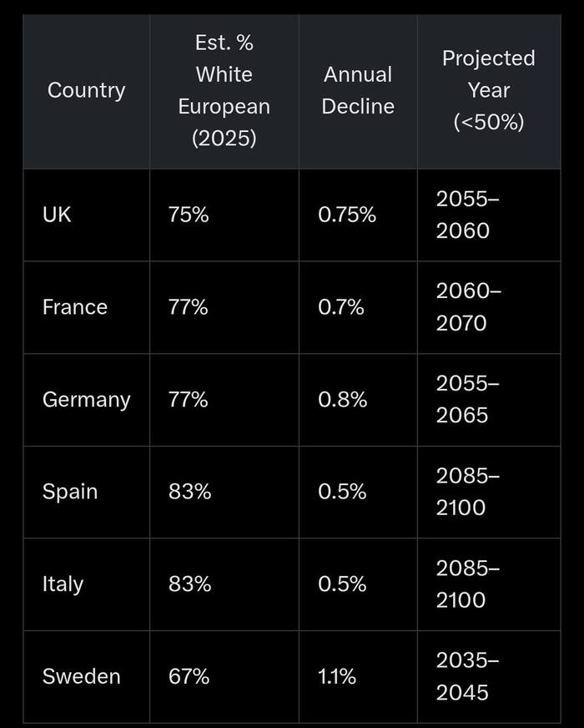Click the 2055–2060 projected year cell
The image size is (584, 728).
(467, 215)
